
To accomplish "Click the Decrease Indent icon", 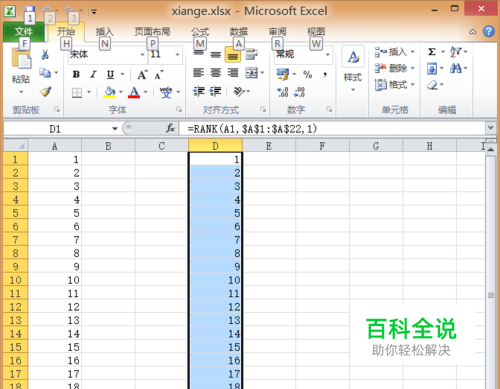I will click(199, 91).
